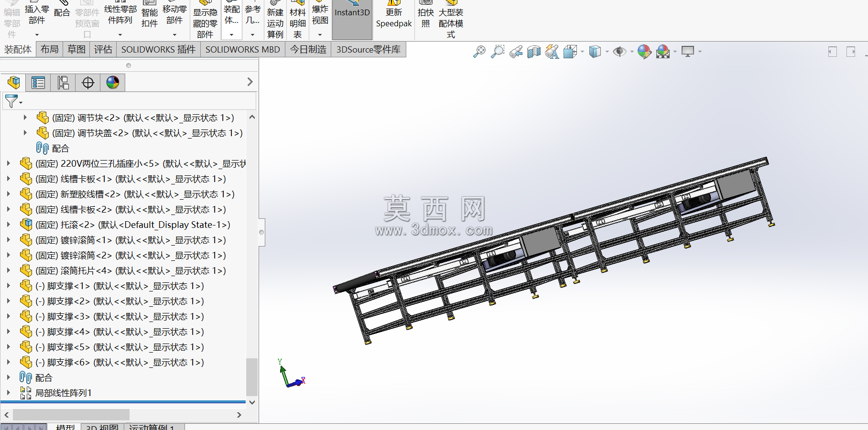868x430 pixels.
Task: Open the DisplayManager color ball tab
Action: (x=113, y=83)
